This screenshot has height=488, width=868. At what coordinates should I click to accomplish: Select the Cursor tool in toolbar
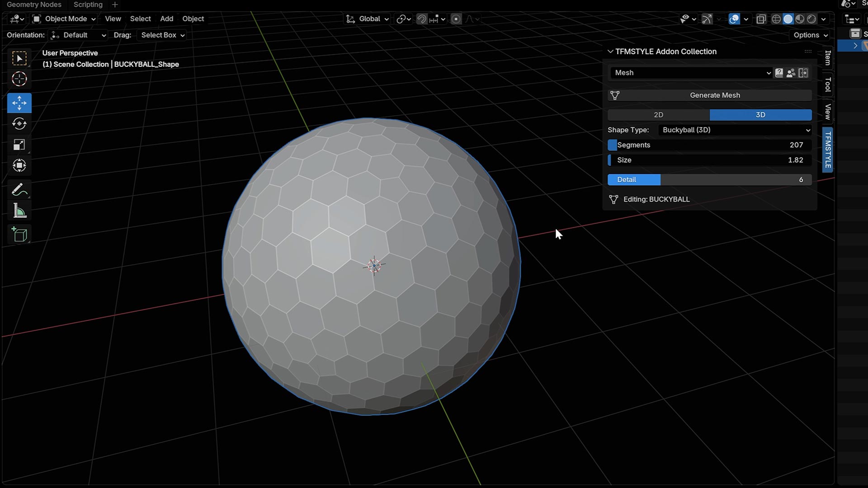19,79
